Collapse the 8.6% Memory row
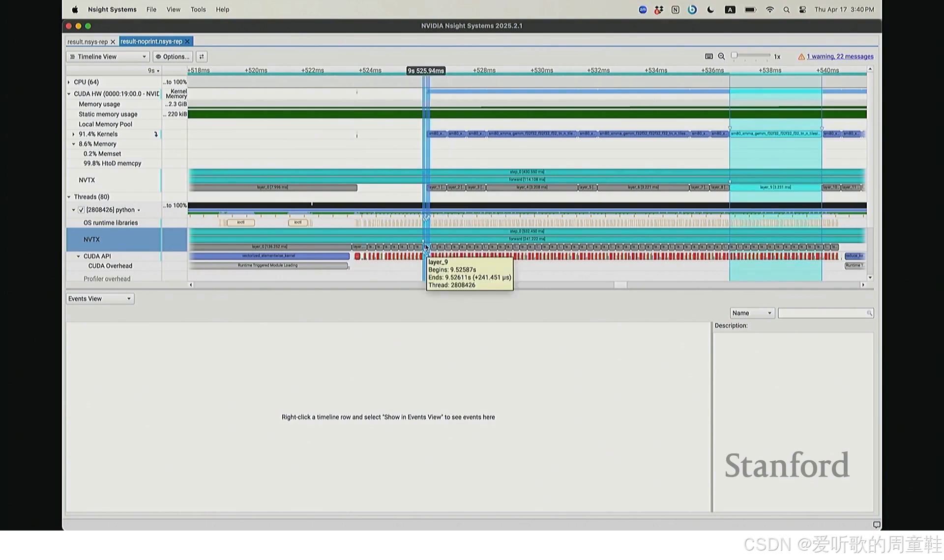The width and height of the screenshot is (944, 560). coord(74,144)
